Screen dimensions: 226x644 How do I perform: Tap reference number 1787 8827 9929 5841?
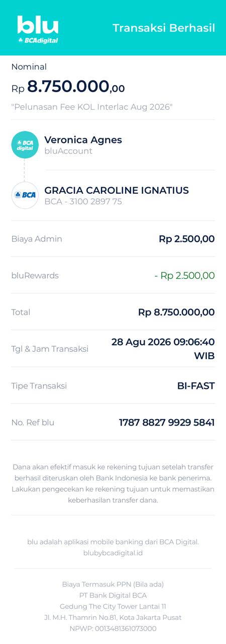click(167, 423)
